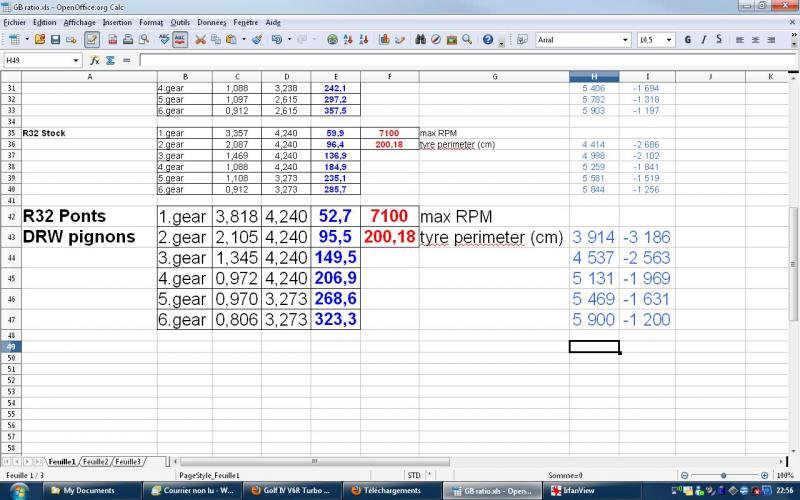Viewport: 800px width, 500px height.
Task: Open the Insertion menu
Action: [x=117, y=22]
